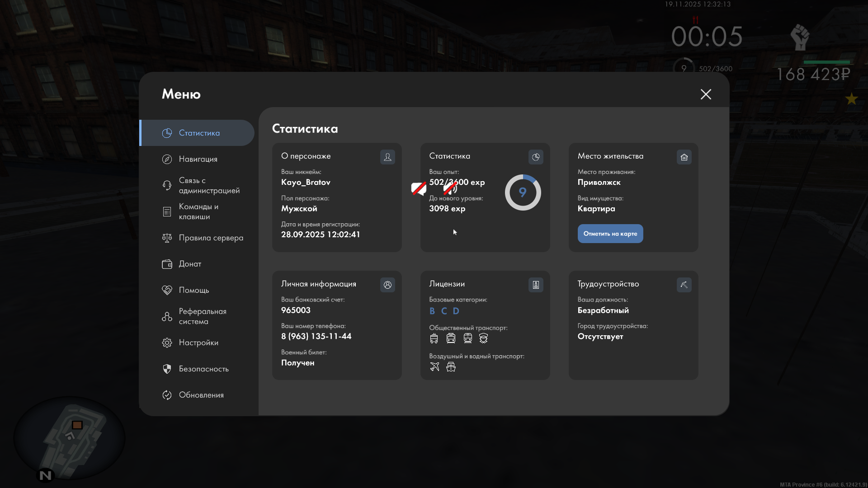Image resolution: width=868 pixels, height=488 pixels.
Task: Click the license document icon in Лицензии card
Action: point(536,285)
